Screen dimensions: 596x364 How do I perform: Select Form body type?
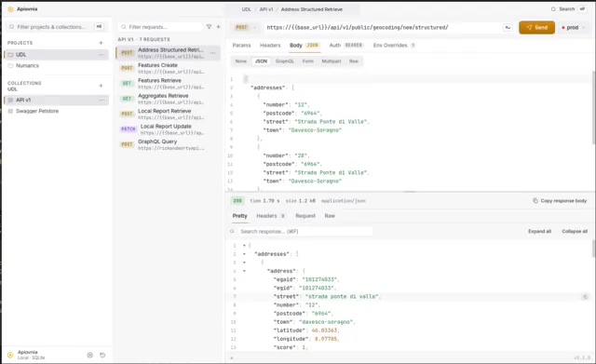[x=308, y=61]
